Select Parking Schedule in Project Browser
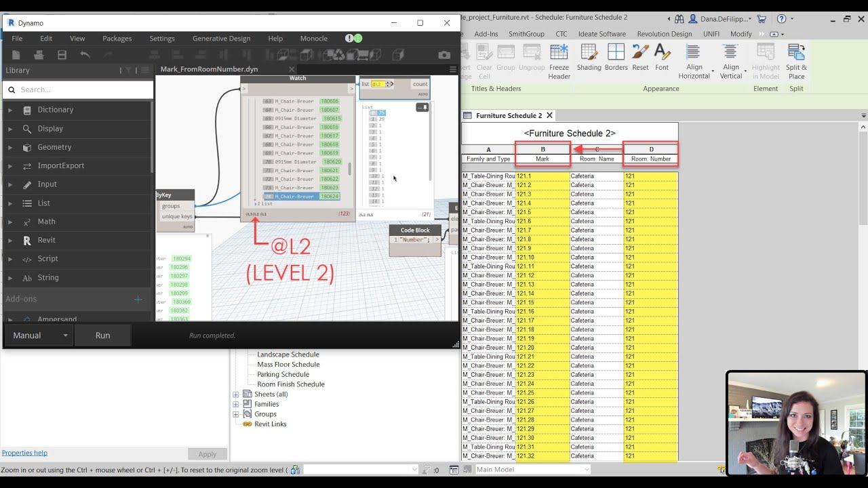This screenshot has width=868, height=488. [283, 374]
